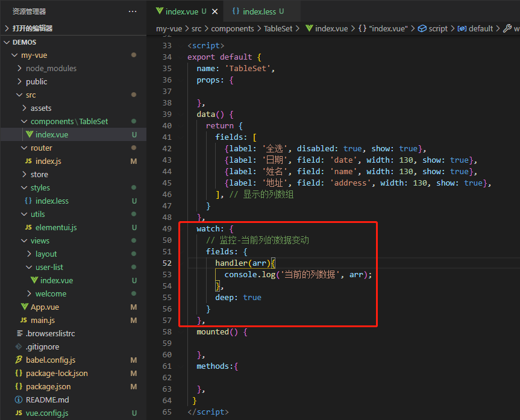Switch to the index.less editor tab
The image size is (520, 420).
point(258,11)
